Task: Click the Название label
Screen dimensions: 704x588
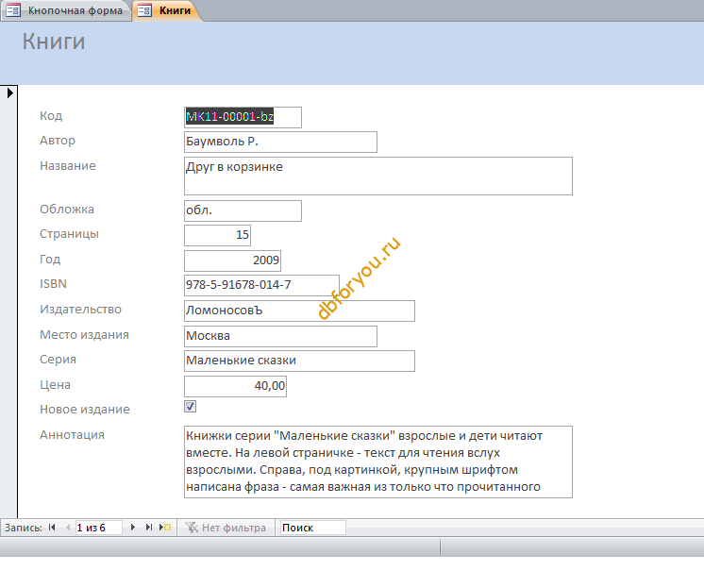Action: point(68,166)
